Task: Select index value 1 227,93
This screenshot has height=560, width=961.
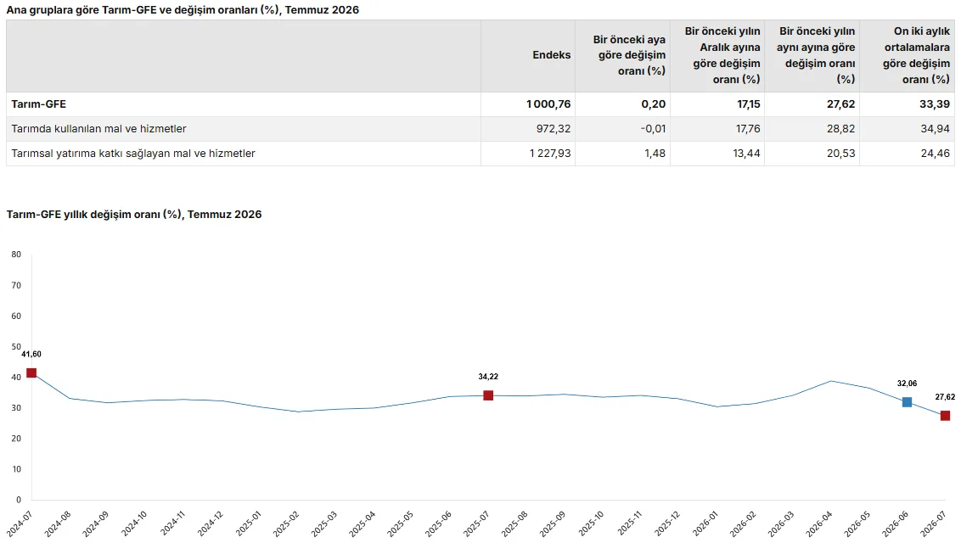Action: click(x=550, y=154)
